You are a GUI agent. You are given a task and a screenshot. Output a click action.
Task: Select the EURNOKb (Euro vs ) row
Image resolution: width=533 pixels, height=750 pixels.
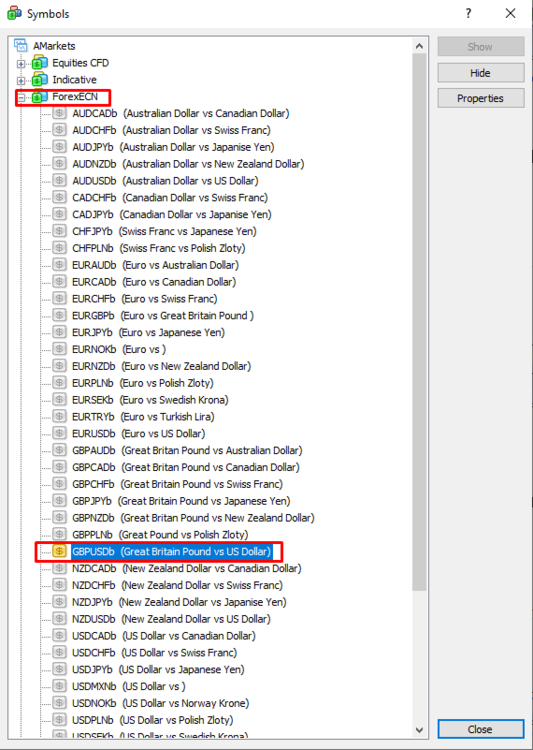click(119, 349)
